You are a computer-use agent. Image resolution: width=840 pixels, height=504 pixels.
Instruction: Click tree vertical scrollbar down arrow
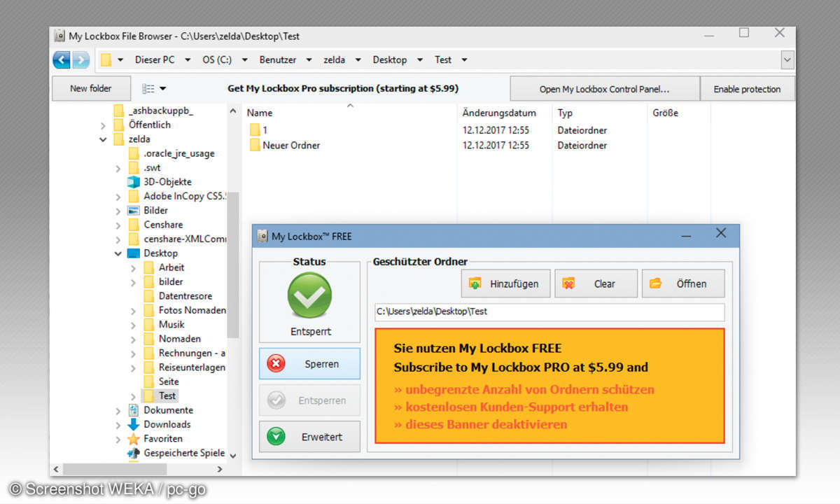pyautogui.click(x=233, y=455)
